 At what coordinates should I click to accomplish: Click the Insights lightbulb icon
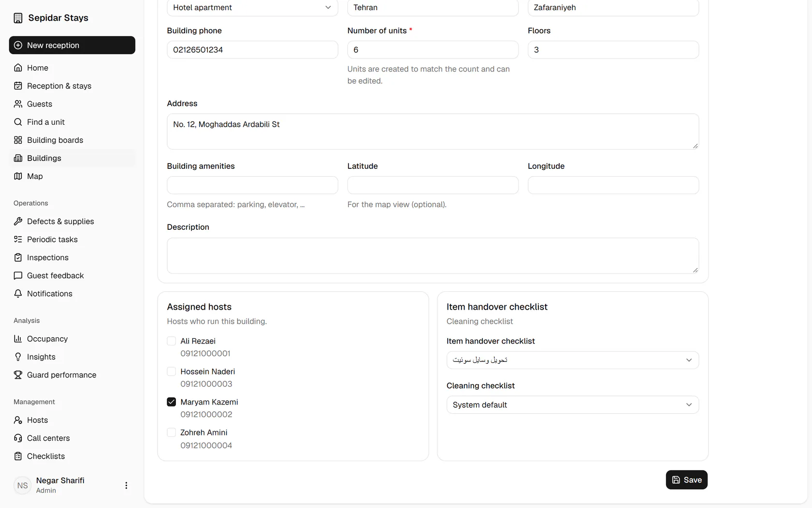[x=18, y=357]
